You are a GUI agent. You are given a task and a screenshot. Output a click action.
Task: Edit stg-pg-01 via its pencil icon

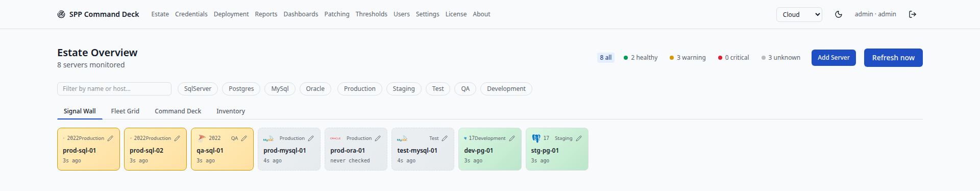pos(579,138)
